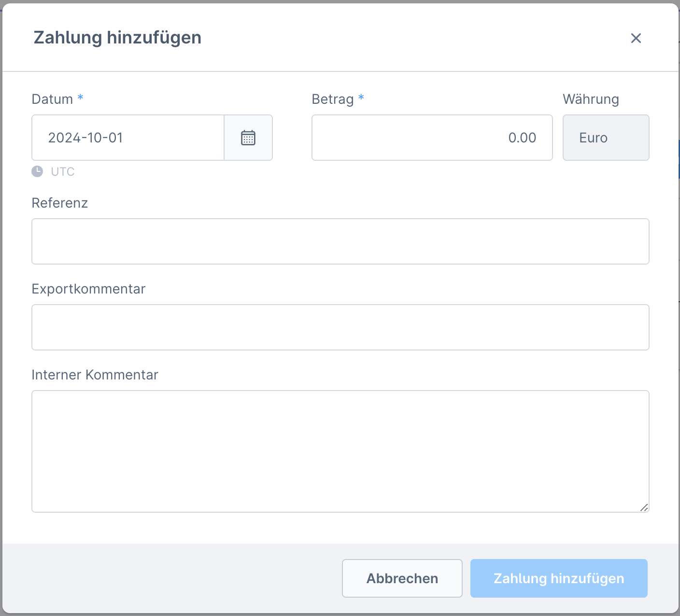This screenshot has width=680, height=616.
Task: Click into the Interner Kommentar textarea
Action: point(340,451)
